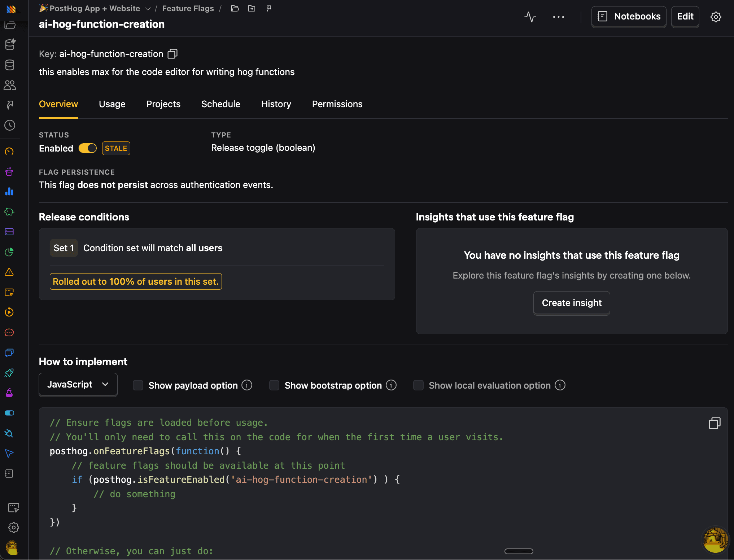Expand the PostHog App + Website project dropdown
Viewport: 734px width, 560px height.
click(x=95, y=8)
